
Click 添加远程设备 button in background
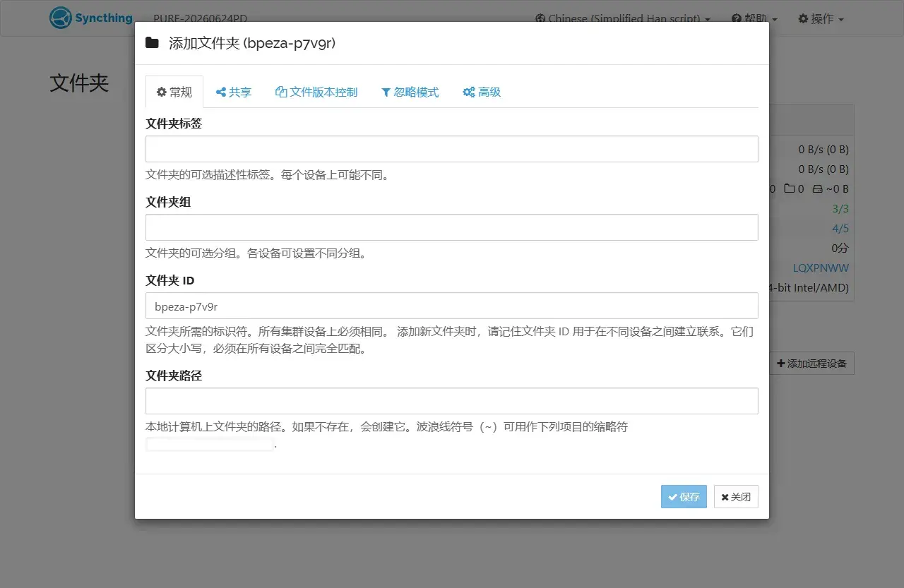coord(811,364)
